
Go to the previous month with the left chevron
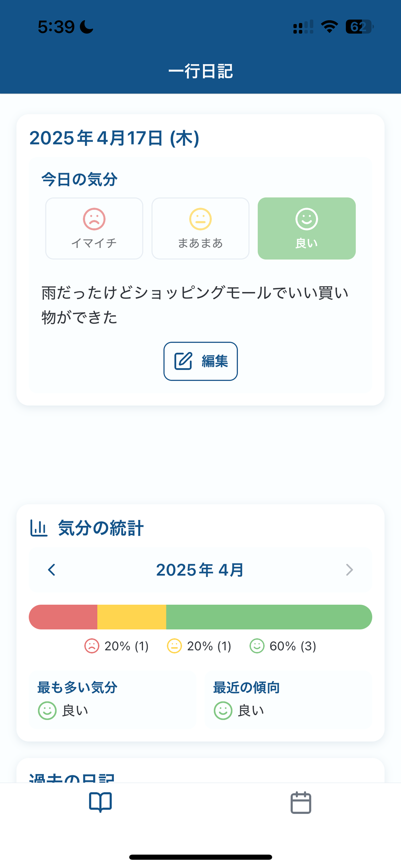[x=52, y=570]
